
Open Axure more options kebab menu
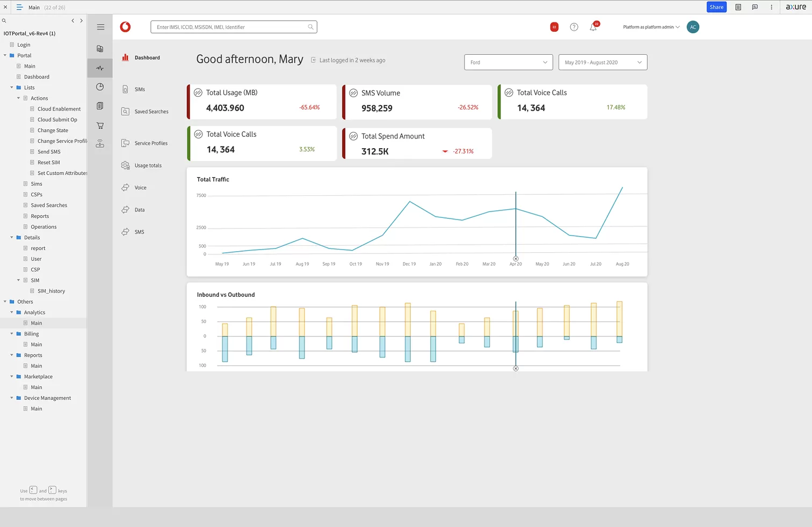[771, 8]
